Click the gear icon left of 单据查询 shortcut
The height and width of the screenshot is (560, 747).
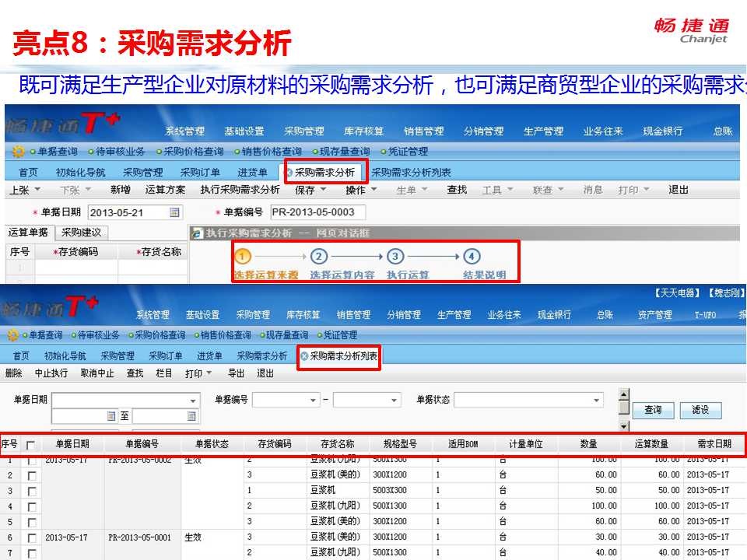click(x=17, y=152)
